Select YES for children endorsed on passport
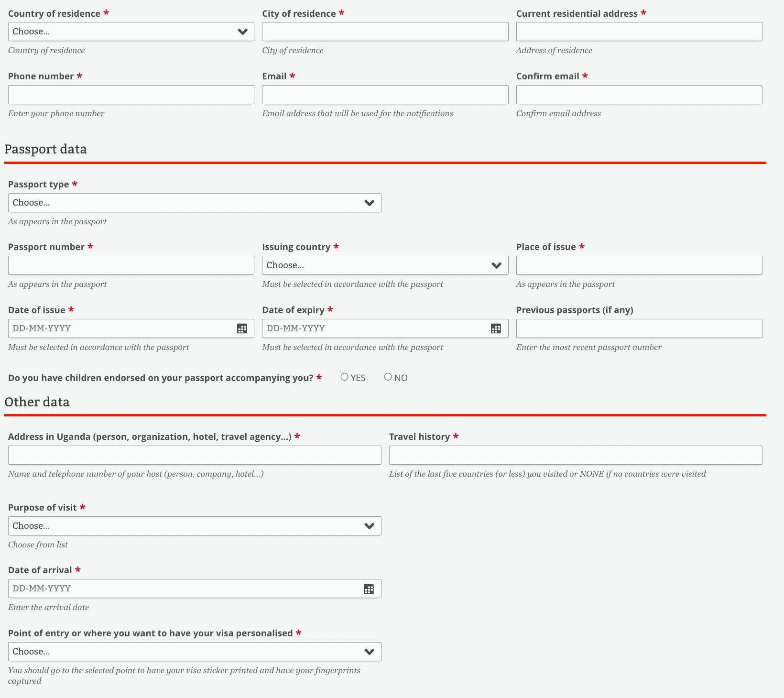The image size is (784, 698). [344, 377]
